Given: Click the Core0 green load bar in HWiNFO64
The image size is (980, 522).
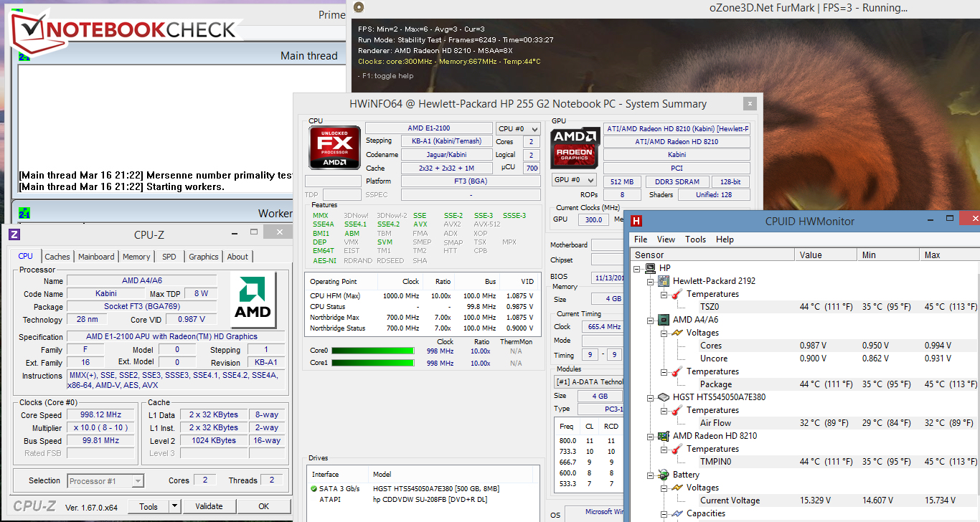Looking at the screenshot, I should [373, 351].
